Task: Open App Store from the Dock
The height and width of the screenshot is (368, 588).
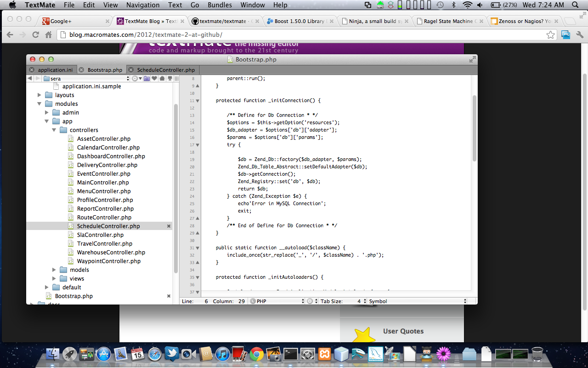Action: coord(104,354)
